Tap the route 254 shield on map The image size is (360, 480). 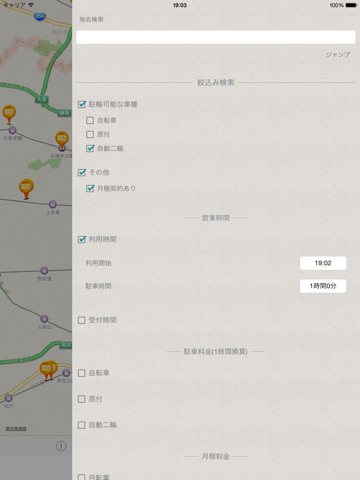(x=40, y=16)
